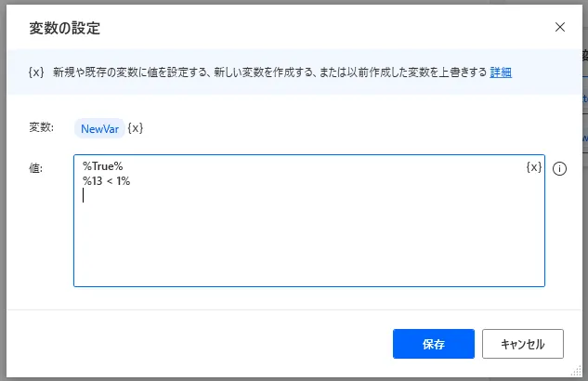Cancel the dialog with キャンセル
The width and height of the screenshot is (588, 381).
click(x=523, y=344)
